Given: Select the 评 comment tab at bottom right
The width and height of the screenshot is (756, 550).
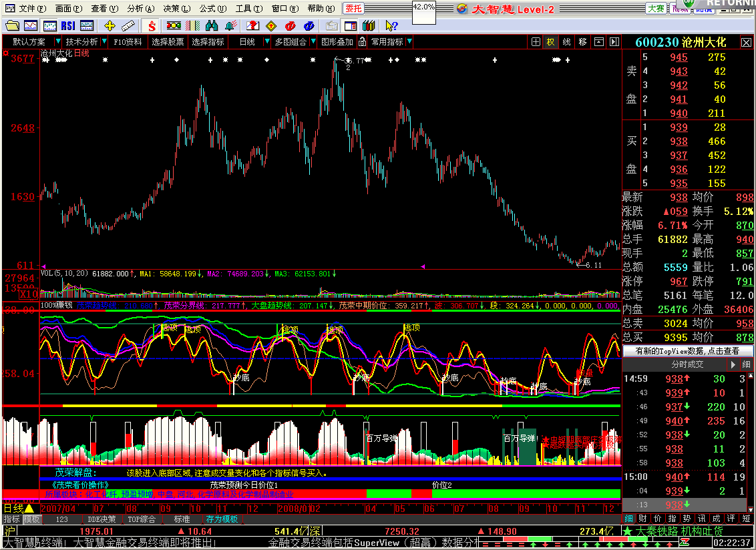Looking at the screenshot, I should pos(731,519).
